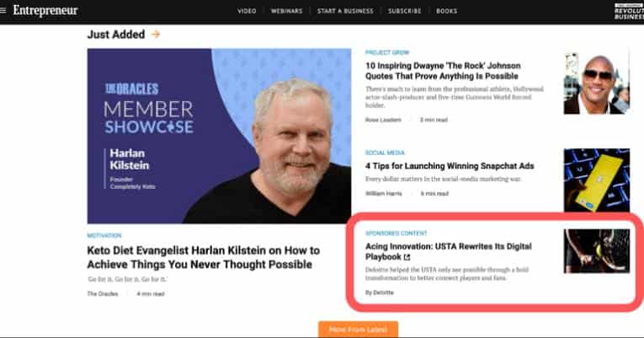The width and height of the screenshot is (644, 338).
Task: Open the USTA Digital Playbook sponsored article
Action: (449, 252)
